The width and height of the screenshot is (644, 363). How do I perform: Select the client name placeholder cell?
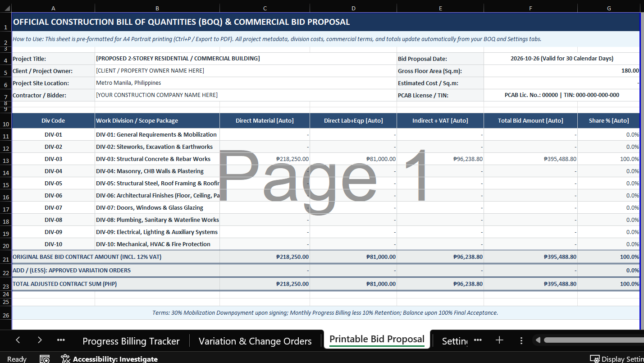[246, 71]
